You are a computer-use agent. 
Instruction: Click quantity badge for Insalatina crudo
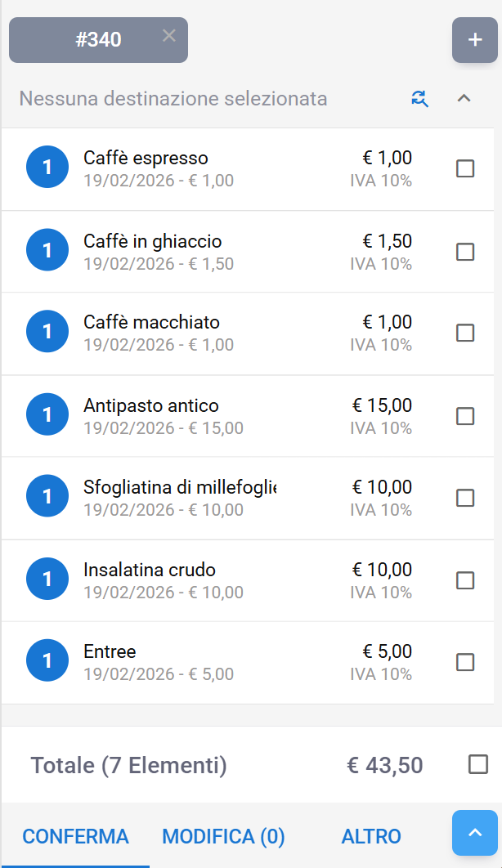click(x=47, y=579)
